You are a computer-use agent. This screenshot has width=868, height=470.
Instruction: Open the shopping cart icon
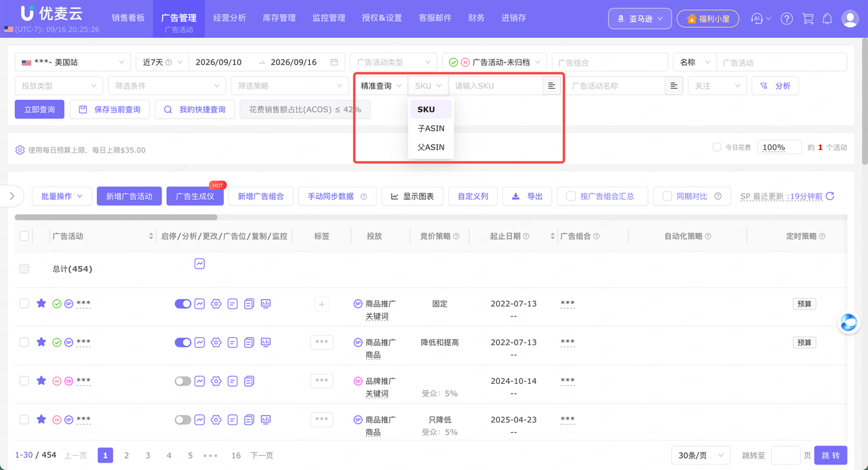coord(808,19)
